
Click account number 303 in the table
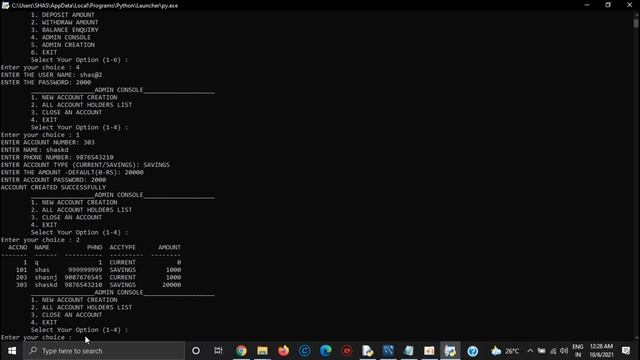(x=22, y=285)
